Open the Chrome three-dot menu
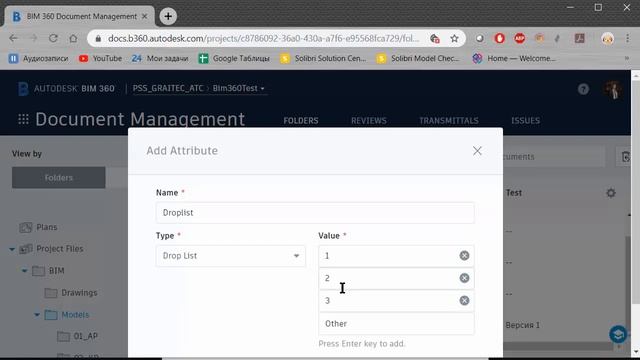 627,38
